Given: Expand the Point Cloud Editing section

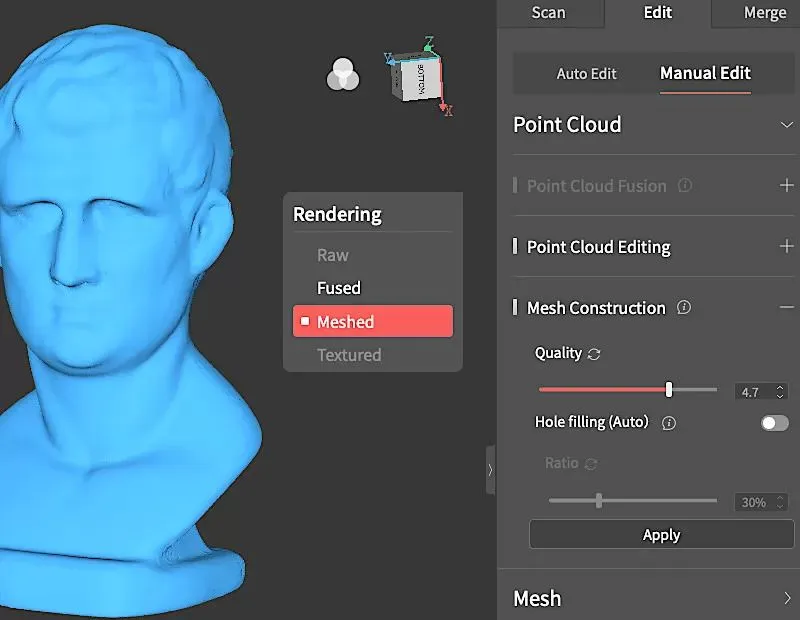Looking at the screenshot, I should [786, 247].
